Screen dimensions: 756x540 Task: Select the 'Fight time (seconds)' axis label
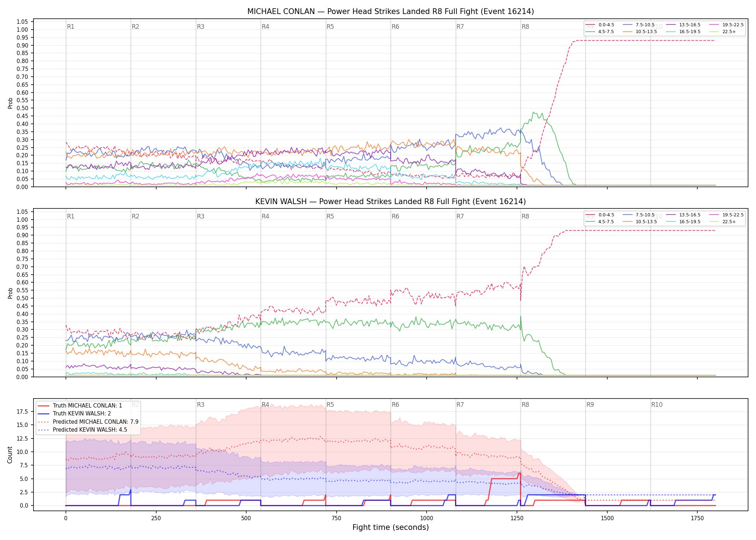[x=391, y=527]
